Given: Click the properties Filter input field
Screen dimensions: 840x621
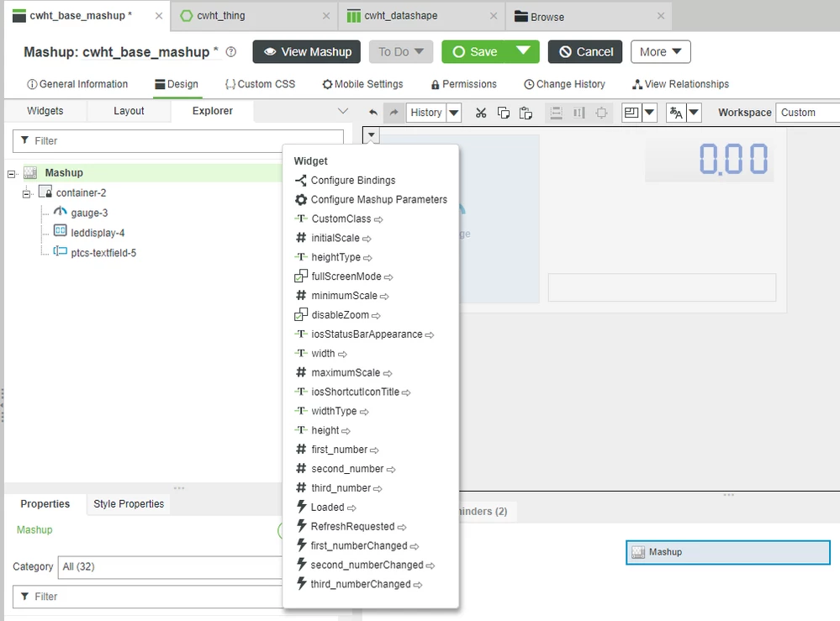Looking at the screenshot, I should (148, 597).
